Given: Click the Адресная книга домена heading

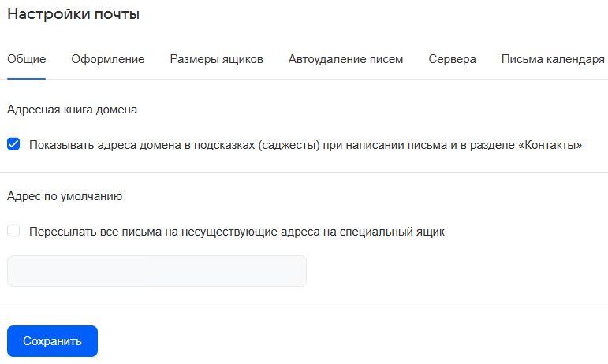Looking at the screenshot, I should click(x=72, y=110).
